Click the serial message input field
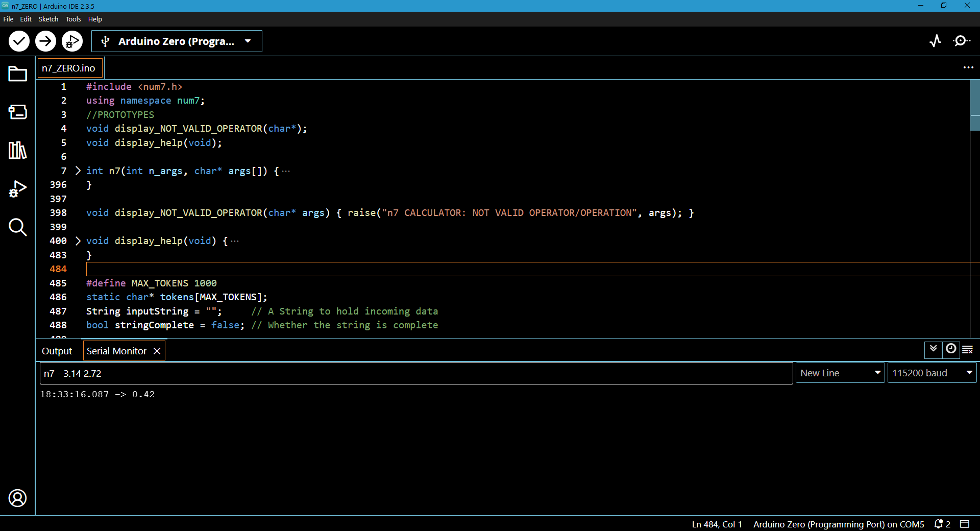The height and width of the screenshot is (531, 980). 416,374
